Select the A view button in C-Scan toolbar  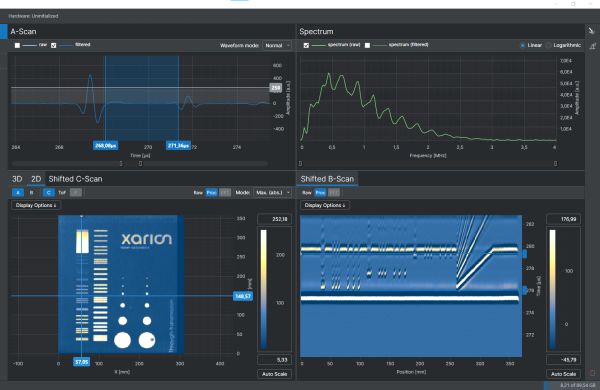click(x=18, y=193)
